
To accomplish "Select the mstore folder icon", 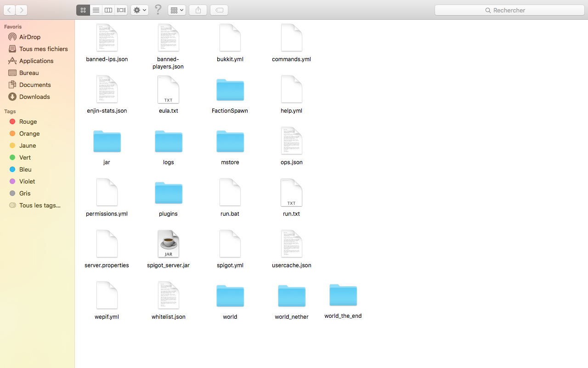I will click(230, 141).
